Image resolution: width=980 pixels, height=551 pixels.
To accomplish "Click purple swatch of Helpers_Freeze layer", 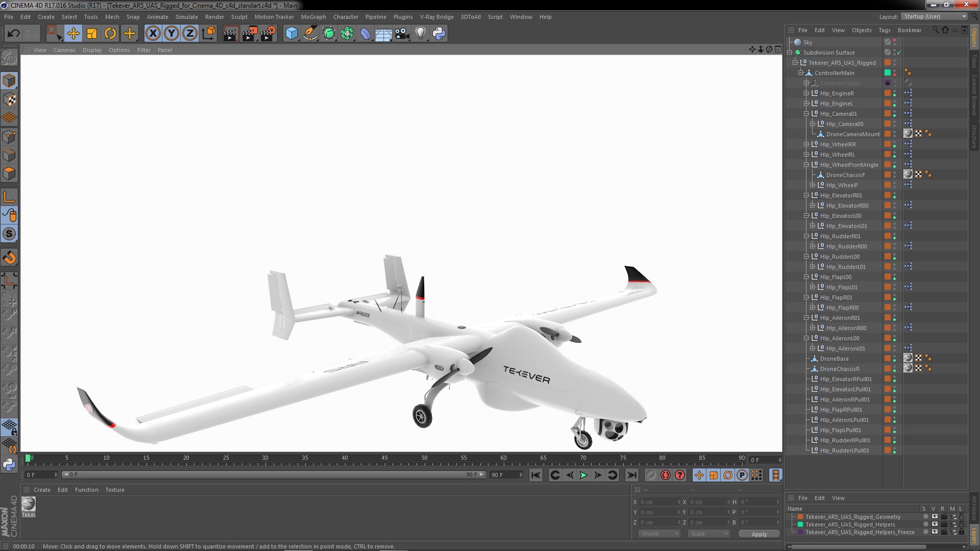I will point(800,532).
